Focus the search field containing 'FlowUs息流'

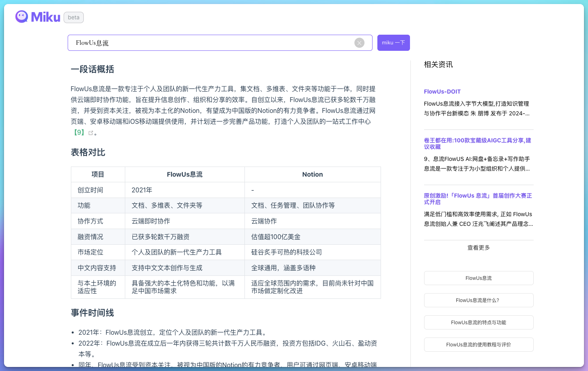pyautogui.click(x=220, y=43)
